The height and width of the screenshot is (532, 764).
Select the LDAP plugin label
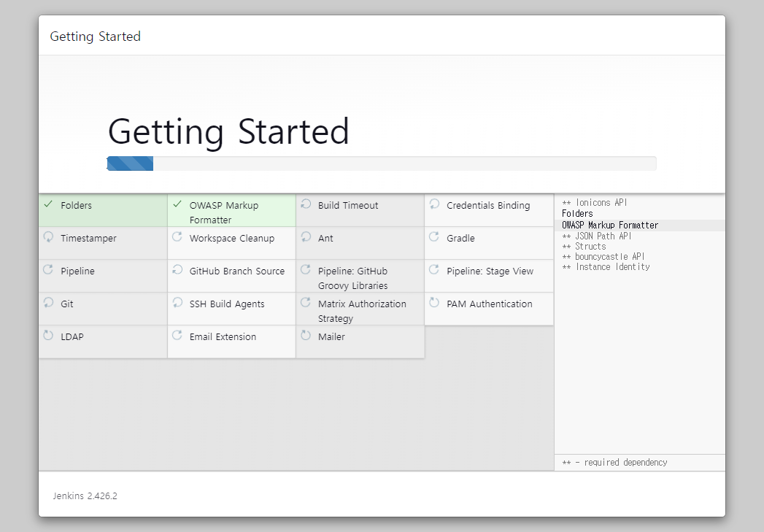[x=72, y=336]
